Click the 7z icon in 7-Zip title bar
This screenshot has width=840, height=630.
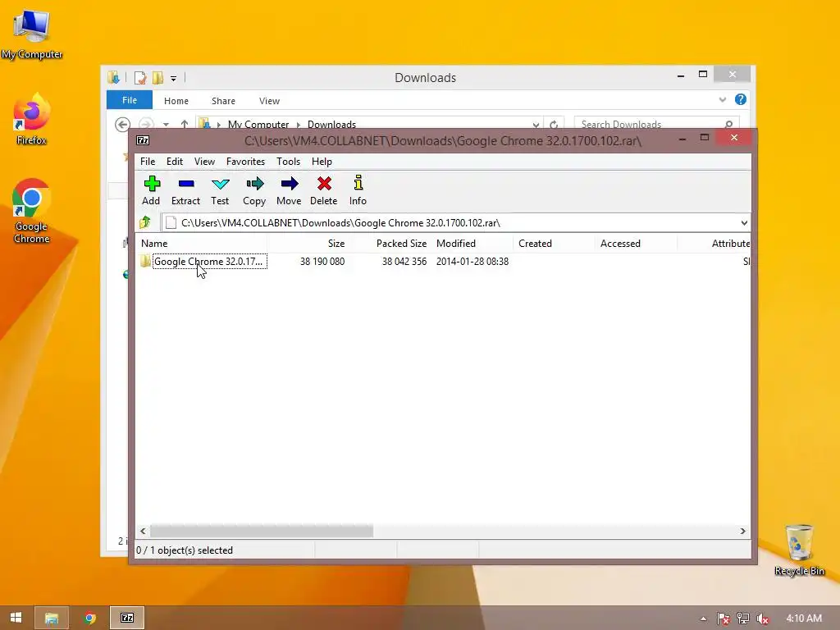[x=143, y=140]
